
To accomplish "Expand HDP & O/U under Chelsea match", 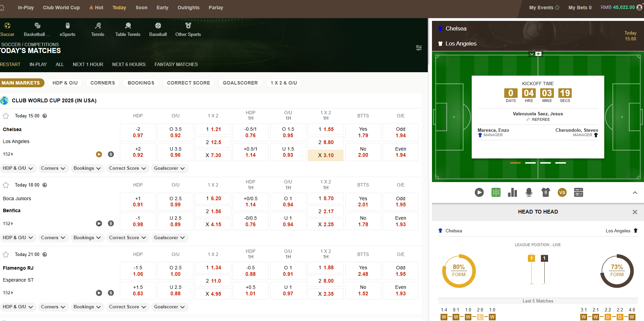I will click(17, 168).
